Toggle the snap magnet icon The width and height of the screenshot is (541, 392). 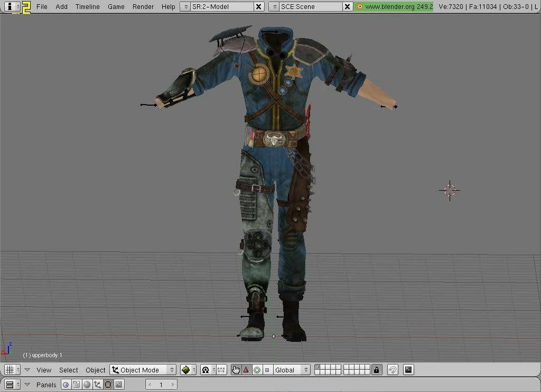click(393, 370)
